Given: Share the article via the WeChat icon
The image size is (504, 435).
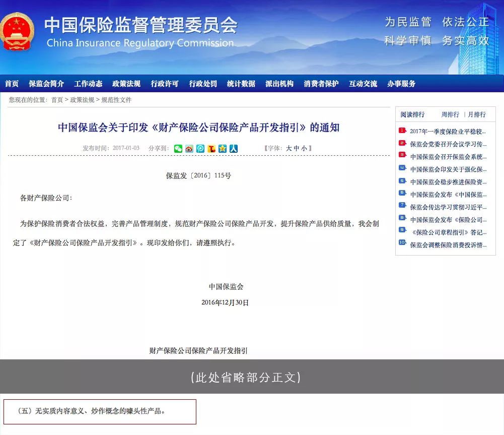Looking at the screenshot, I should [x=178, y=148].
